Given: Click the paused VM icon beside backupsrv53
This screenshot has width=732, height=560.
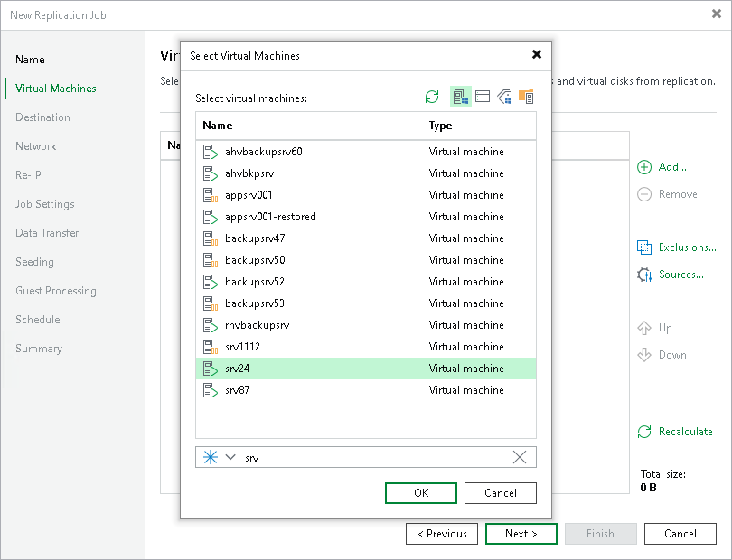Looking at the screenshot, I should [x=211, y=303].
